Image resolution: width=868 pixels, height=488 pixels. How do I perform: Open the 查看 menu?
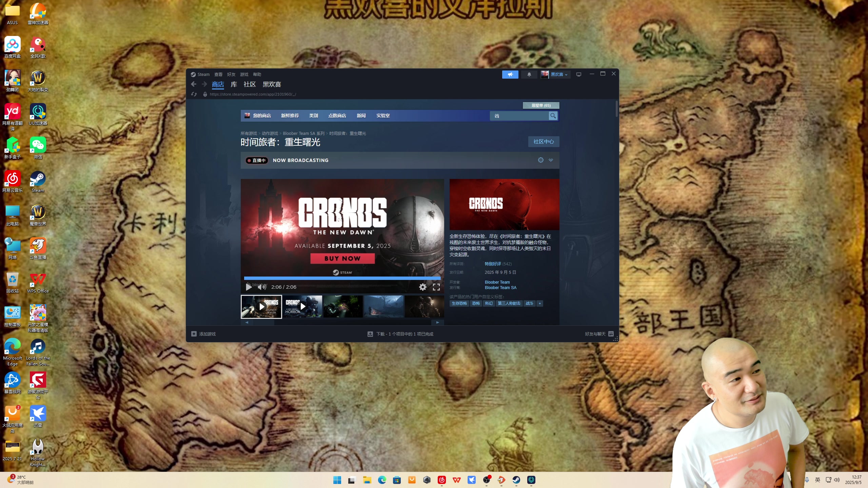[218, 74]
